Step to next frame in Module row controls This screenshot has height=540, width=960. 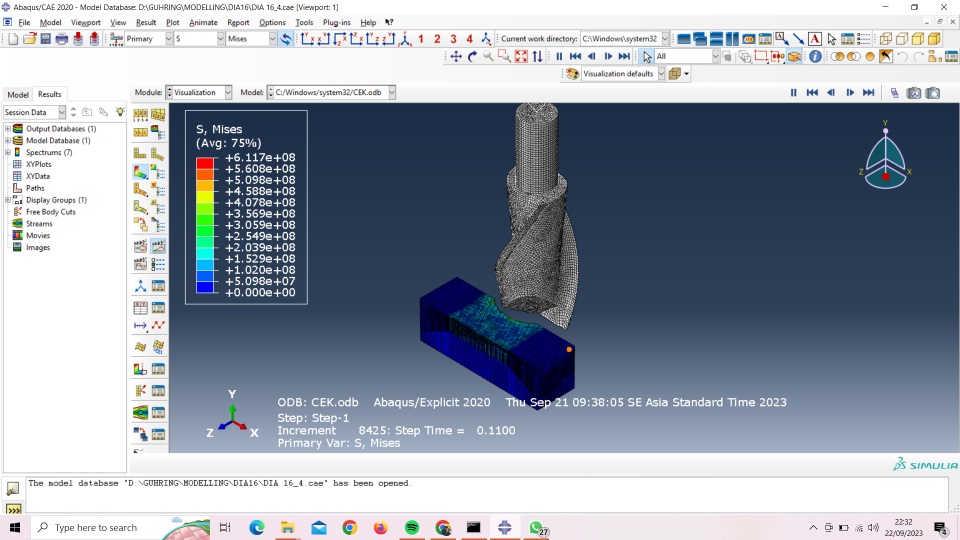point(850,93)
